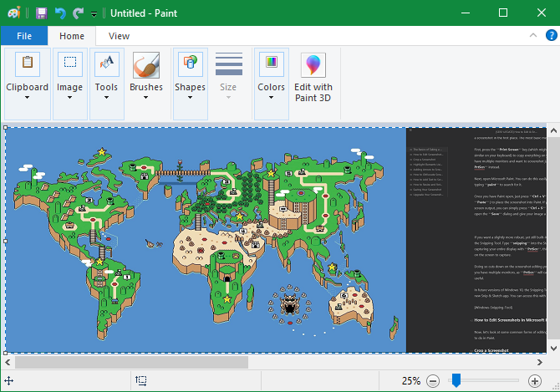560x392 pixels.
Task: Close the Paint window
Action: coord(542,13)
